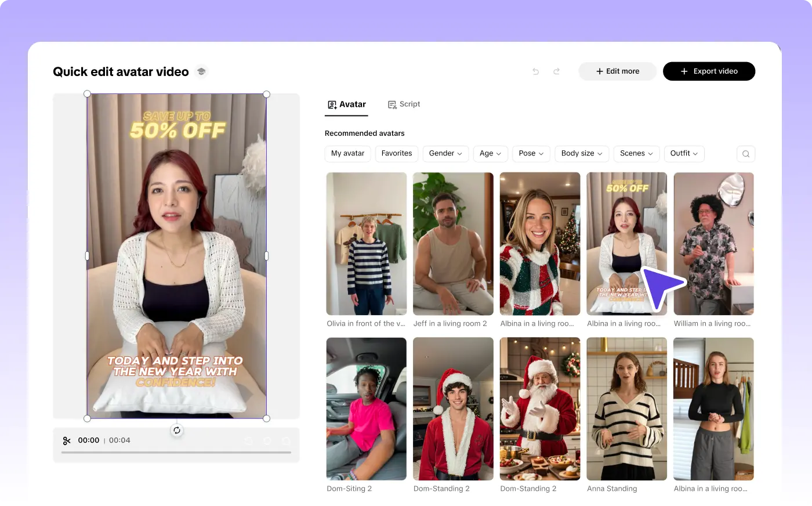Click the graduation cap tutorial icon
812x506 pixels.
[201, 71]
